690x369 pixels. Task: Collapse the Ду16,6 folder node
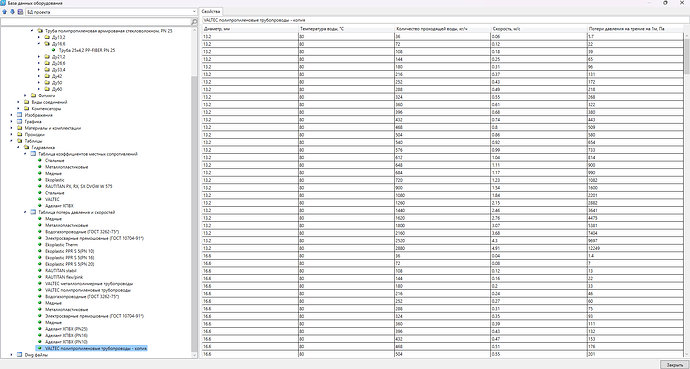click(x=40, y=44)
